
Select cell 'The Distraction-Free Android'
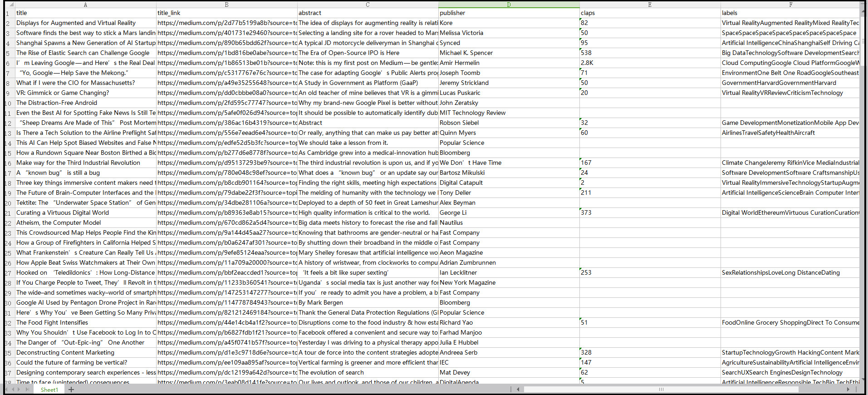click(x=85, y=103)
